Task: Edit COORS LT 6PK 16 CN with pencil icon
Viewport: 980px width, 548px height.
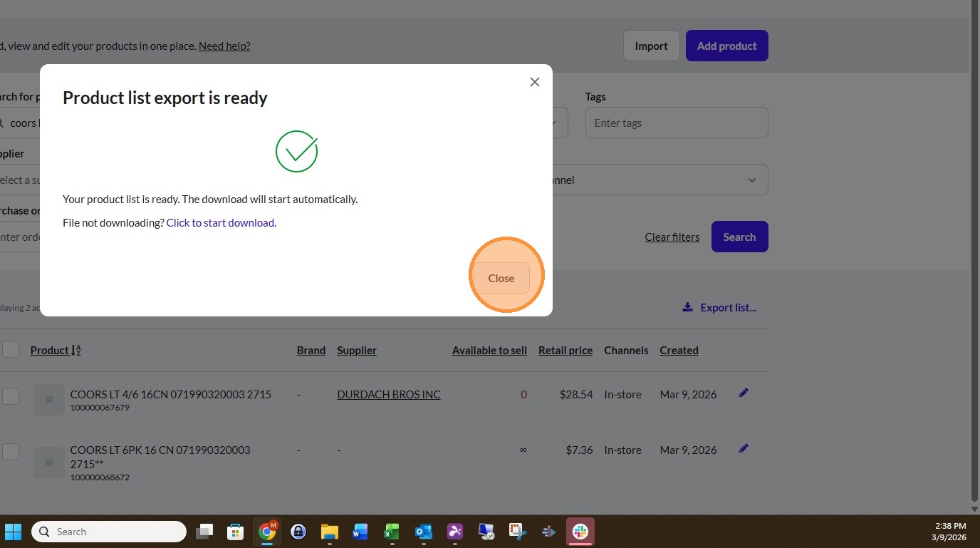Action: tap(744, 448)
